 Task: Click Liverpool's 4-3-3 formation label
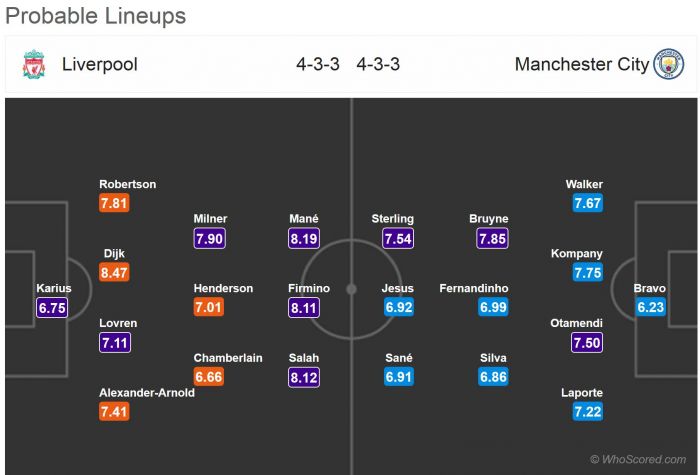coord(317,65)
